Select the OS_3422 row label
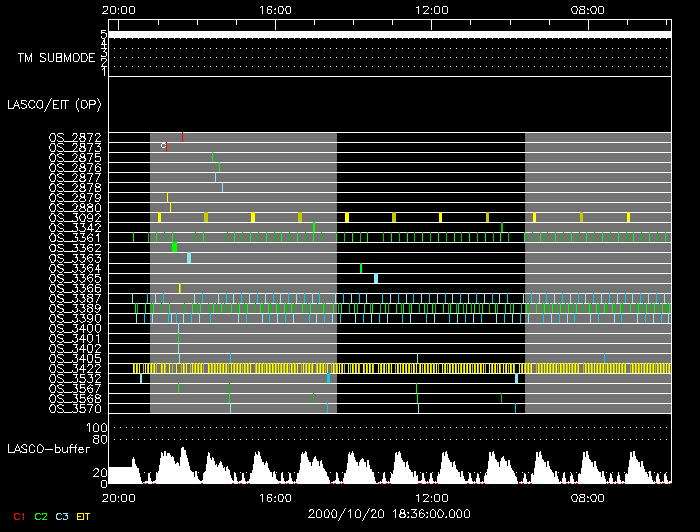Image resolution: width=700 pixels, height=532 pixels. point(75,368)
